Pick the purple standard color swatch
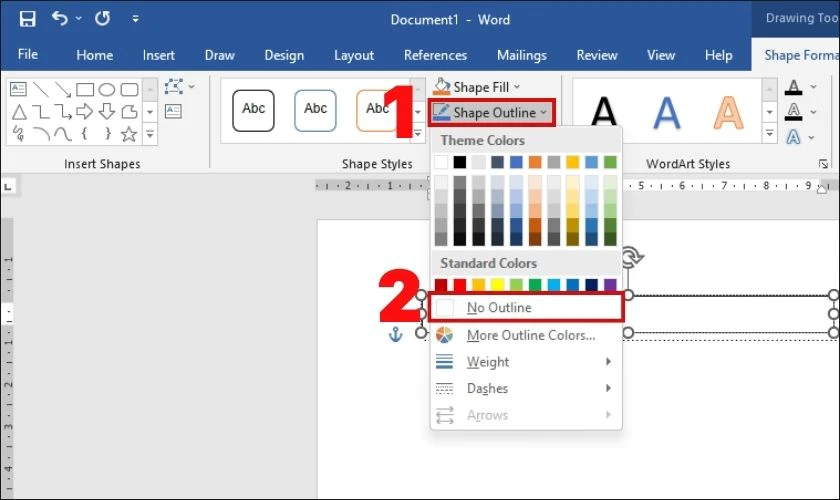The width and height of the screenshot is (840, 500). point(610,285)
